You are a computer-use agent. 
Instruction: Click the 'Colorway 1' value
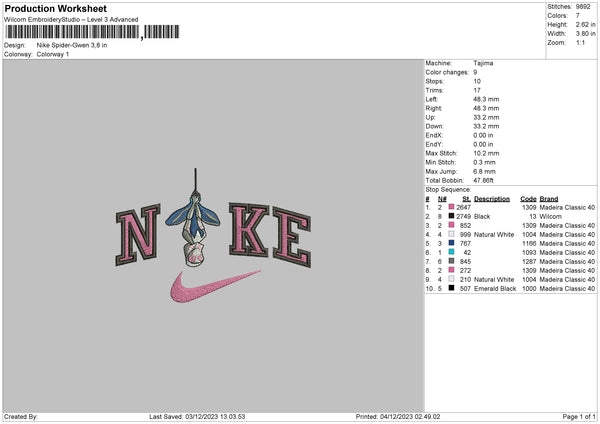[x=53, y=54]
